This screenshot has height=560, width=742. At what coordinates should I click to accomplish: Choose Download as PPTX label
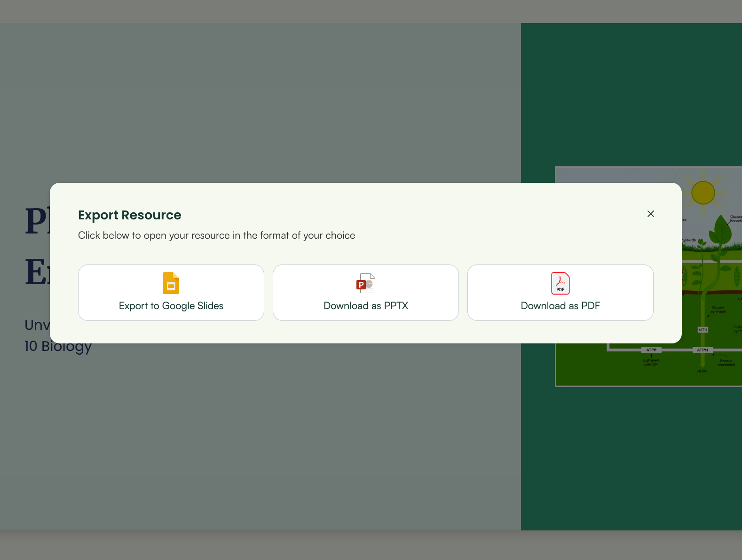(x=366, y=306)
